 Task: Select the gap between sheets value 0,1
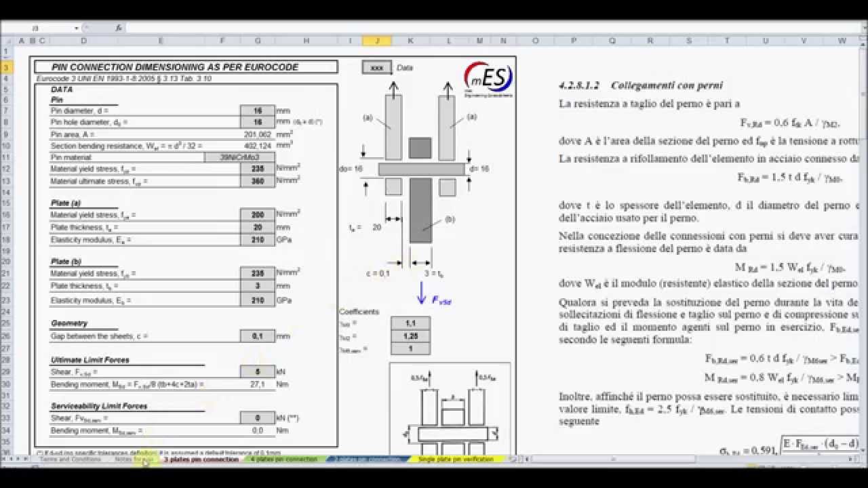[x=258, y=336]
